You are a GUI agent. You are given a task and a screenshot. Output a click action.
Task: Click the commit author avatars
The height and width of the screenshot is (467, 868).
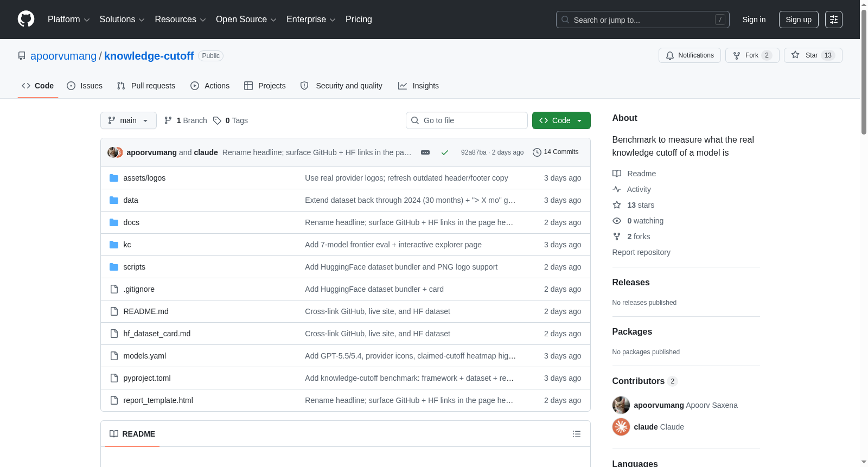click(x=115, y=152)
